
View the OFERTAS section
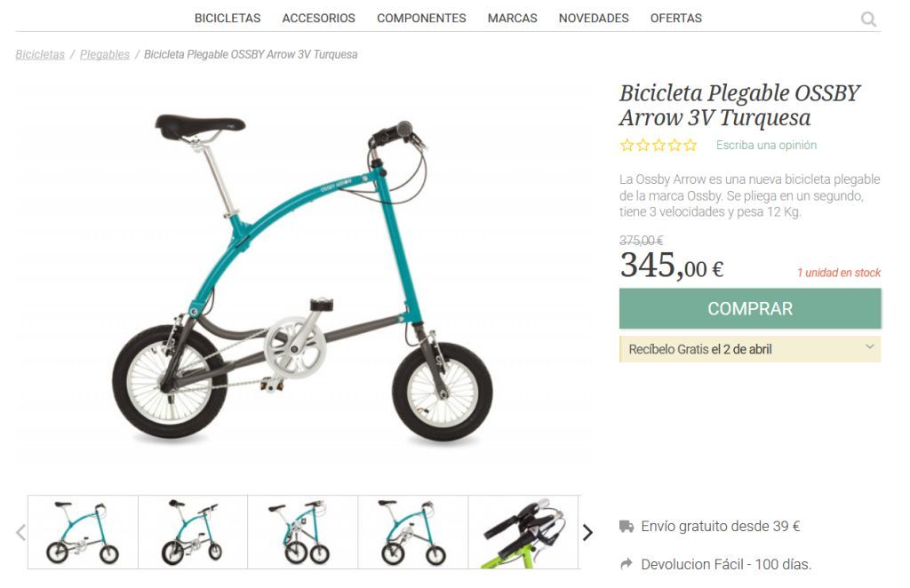[676, 18]
